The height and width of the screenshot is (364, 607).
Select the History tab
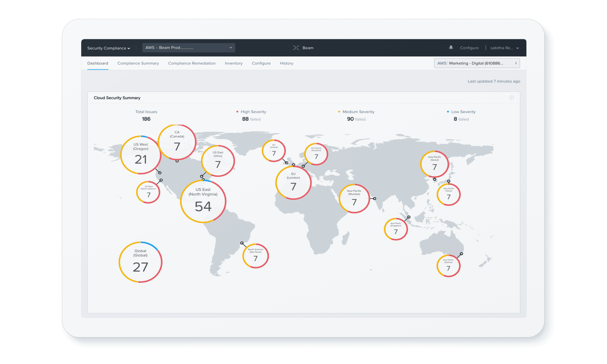tap(286, 63)
